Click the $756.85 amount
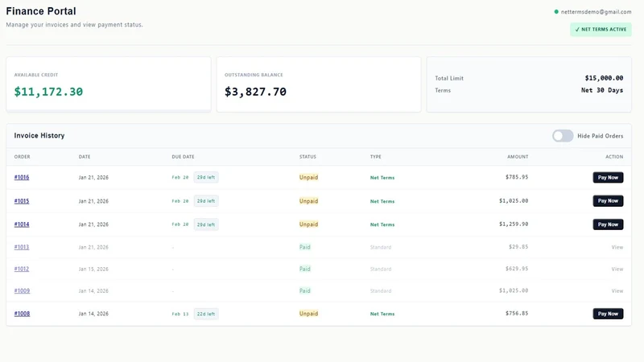 pos(517,313)
